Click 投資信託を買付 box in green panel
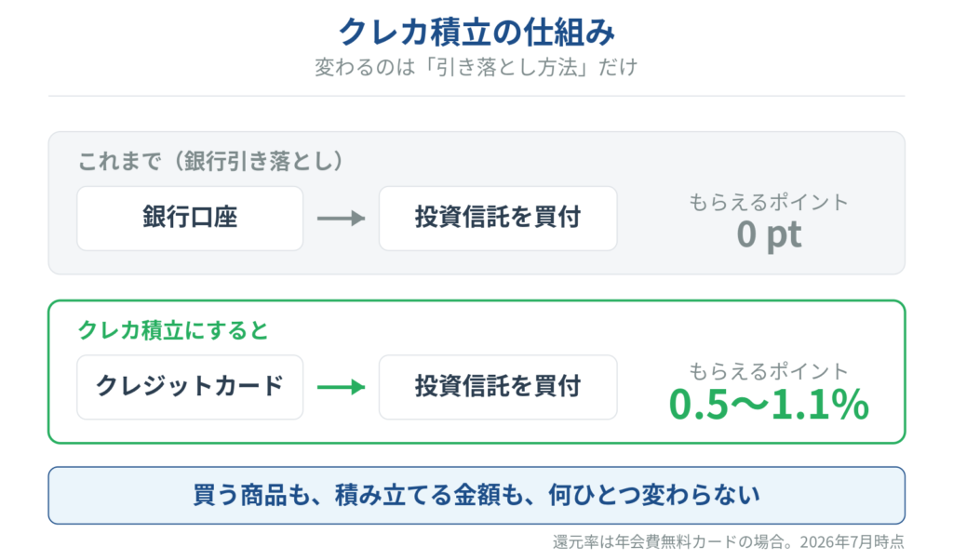Viewport: 953px width, 560px height. coord(498,387)
